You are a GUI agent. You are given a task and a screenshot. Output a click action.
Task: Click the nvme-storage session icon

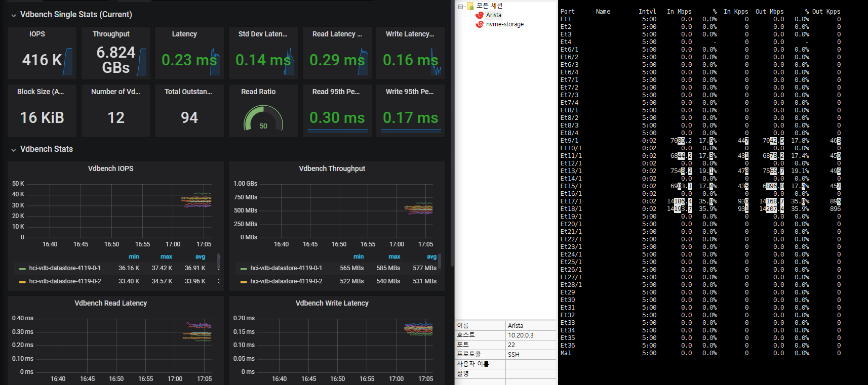click(x=480, y=24)
